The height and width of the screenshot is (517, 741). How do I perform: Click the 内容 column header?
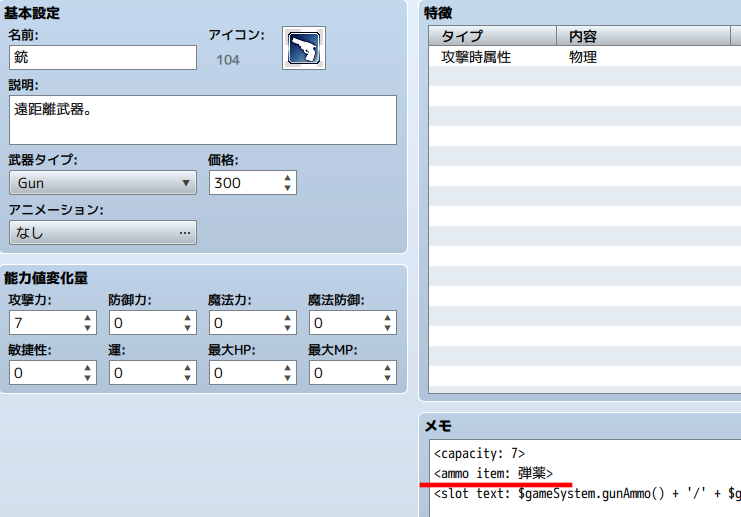[x=642, y=37]
